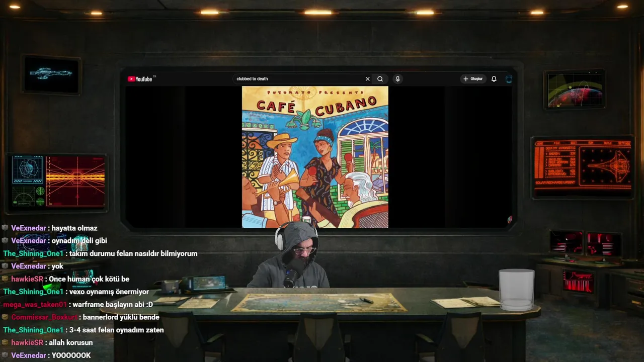Select chat line 'takım durumu felan nasıldır bilmiyorum'
This screenshot has width=644, height=362.
pos(133,253)
